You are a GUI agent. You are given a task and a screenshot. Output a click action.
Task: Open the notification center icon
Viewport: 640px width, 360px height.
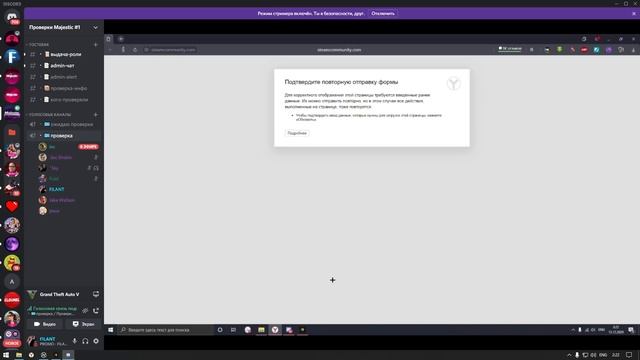629,355
